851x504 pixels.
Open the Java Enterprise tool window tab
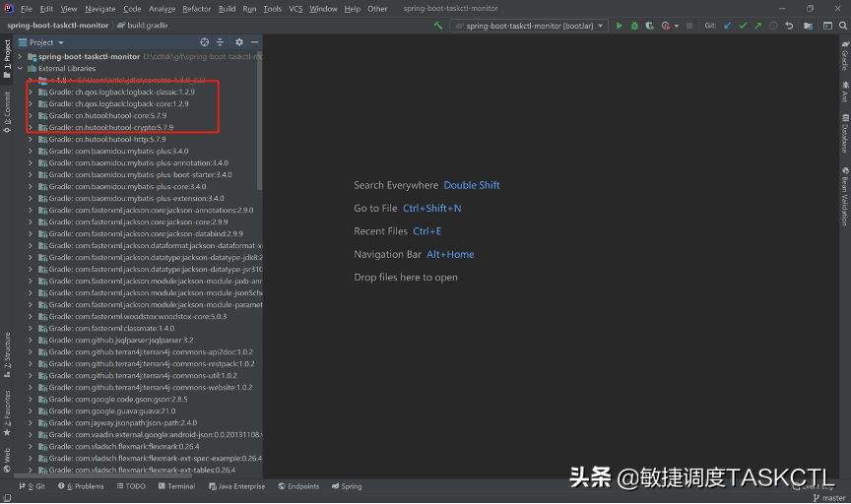pyautogui.click(x=236, y=486)
